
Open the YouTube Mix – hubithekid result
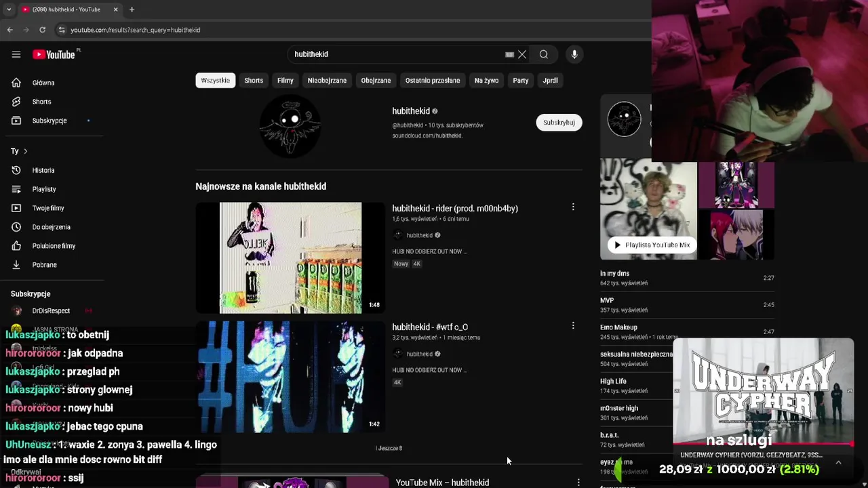pos(442,483)
